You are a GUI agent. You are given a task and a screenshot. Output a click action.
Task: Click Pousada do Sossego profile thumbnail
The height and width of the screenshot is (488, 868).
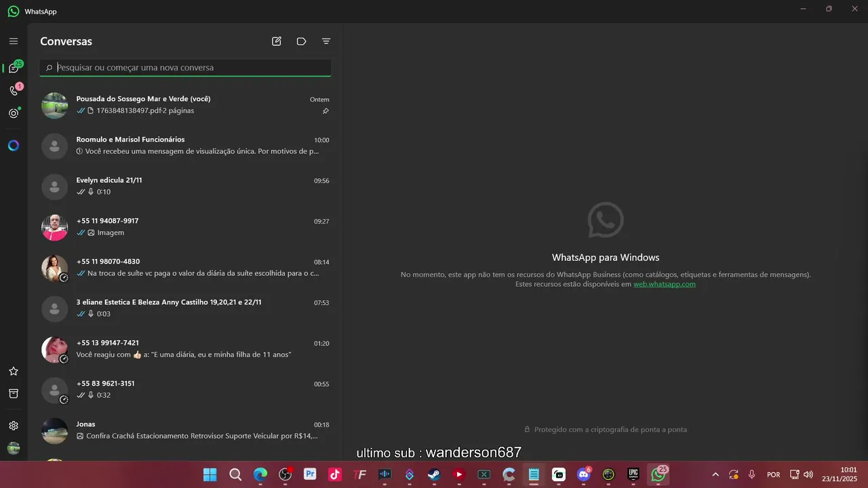pyautogui.click(x=55, y=106)
